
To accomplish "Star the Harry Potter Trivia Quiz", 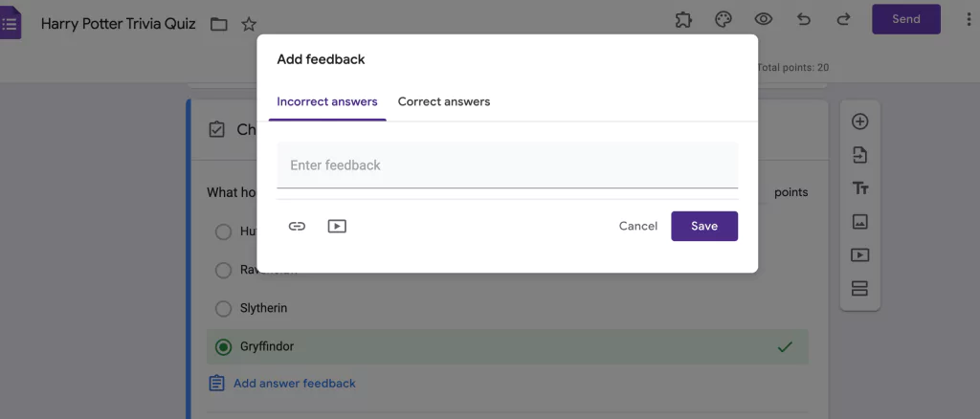I will (249, 24).
